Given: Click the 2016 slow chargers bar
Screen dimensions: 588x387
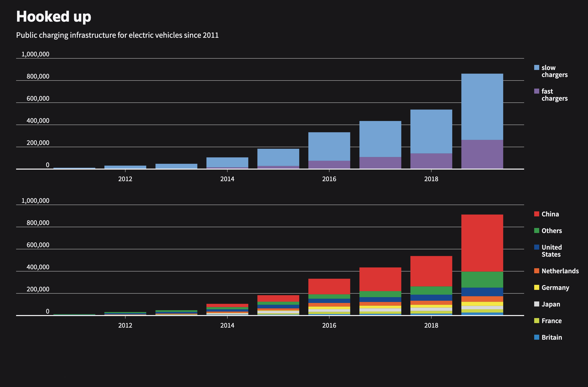Looking at the screenshot, I should click(329, 146).
